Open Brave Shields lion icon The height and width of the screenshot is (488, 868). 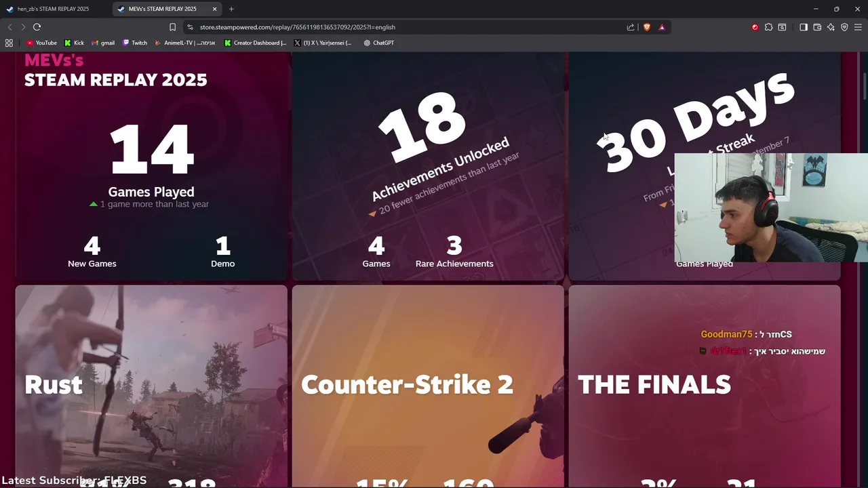646,27
